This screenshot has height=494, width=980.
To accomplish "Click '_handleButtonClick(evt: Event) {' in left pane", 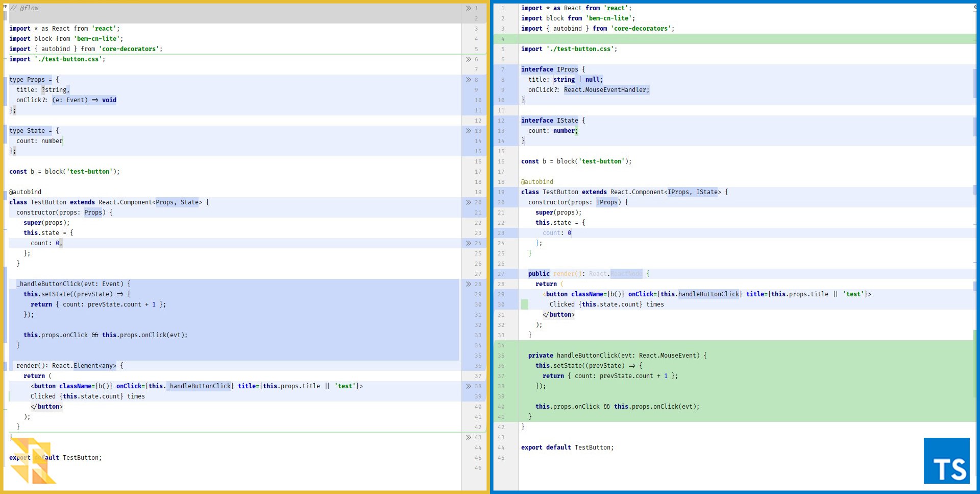I will [x=73, y=284].
